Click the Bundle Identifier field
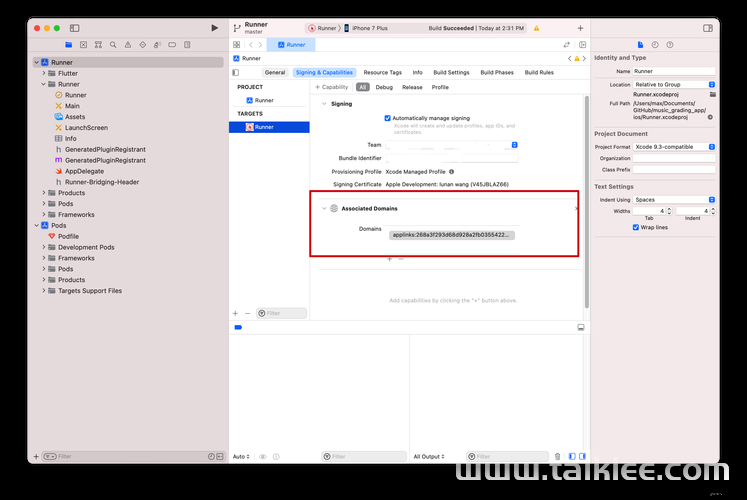Screen dimensions: 747x500 tap(452, 158)
